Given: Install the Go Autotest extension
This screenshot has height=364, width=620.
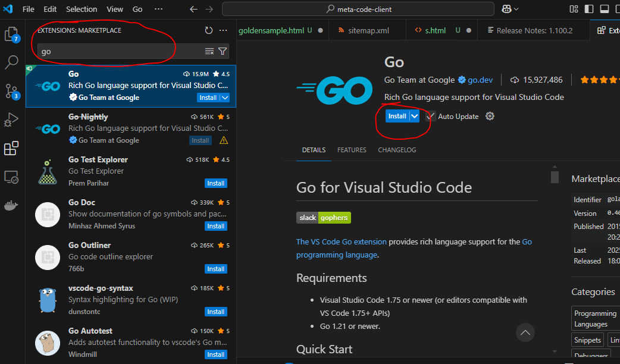Looking at the screenshot, I should coord(216,354).
